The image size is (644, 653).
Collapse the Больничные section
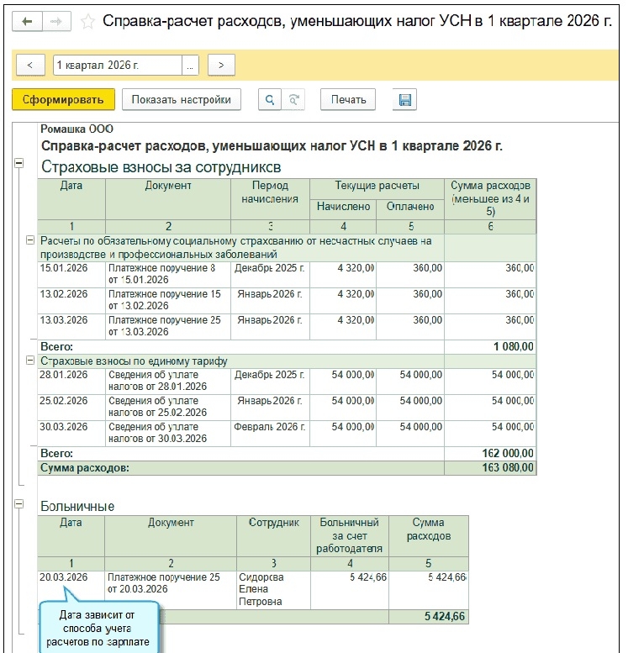point(18,503)
